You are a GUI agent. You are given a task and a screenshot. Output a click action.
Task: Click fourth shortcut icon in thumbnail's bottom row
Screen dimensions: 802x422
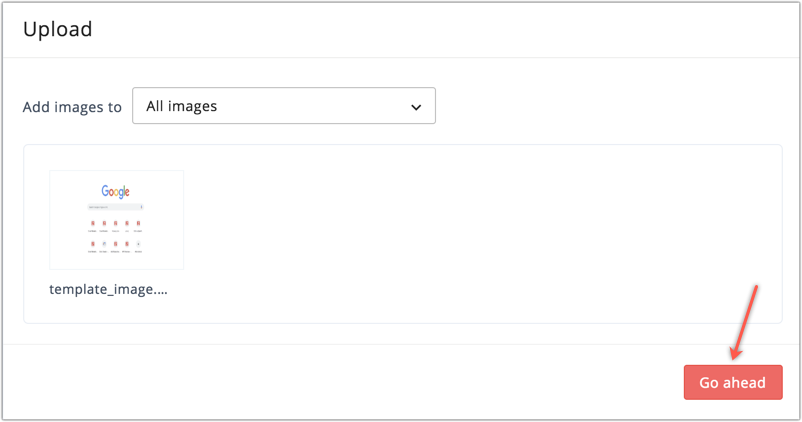click(127, 244)
